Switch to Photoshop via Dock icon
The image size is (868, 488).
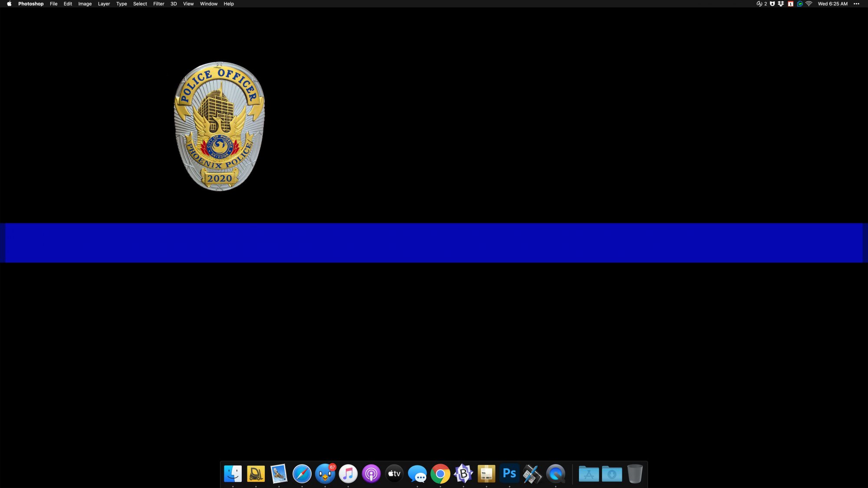[510, 474]
